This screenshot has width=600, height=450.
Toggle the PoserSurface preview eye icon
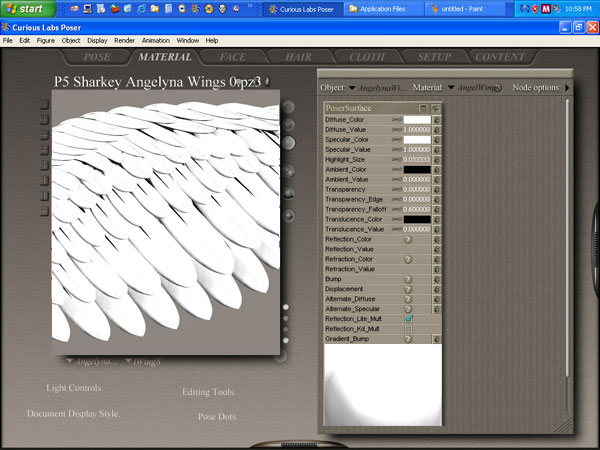pos(435,108)
